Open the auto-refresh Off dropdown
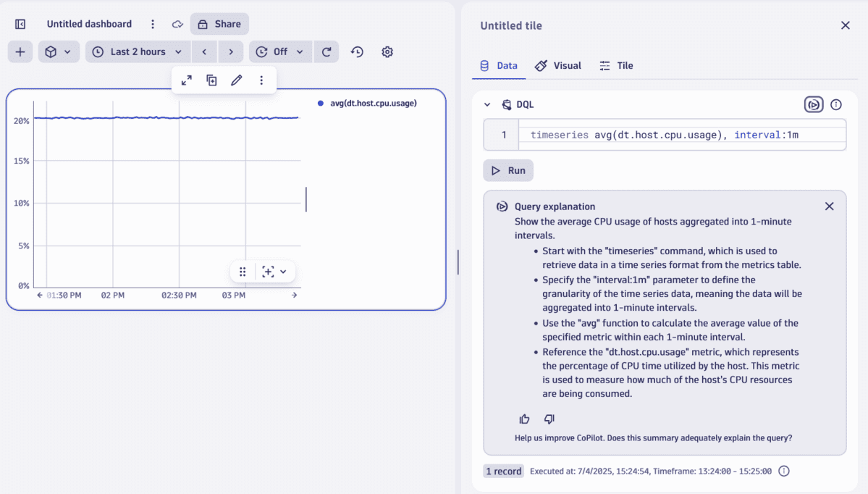 coord(279,51)
